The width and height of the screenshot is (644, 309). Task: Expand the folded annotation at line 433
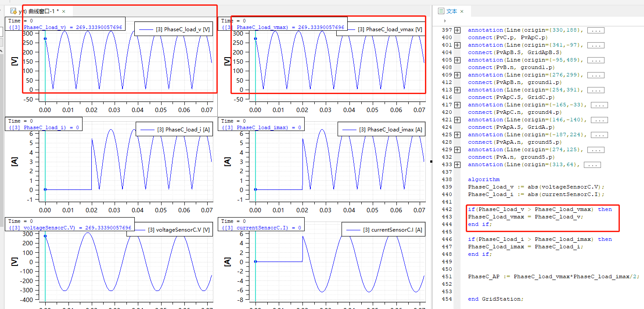pos(457,165)
